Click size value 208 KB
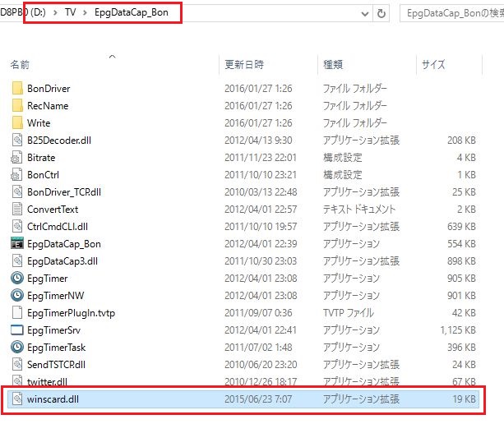Image resolution: width=504 pixels, height=424 pixels. tap(461, 141)
